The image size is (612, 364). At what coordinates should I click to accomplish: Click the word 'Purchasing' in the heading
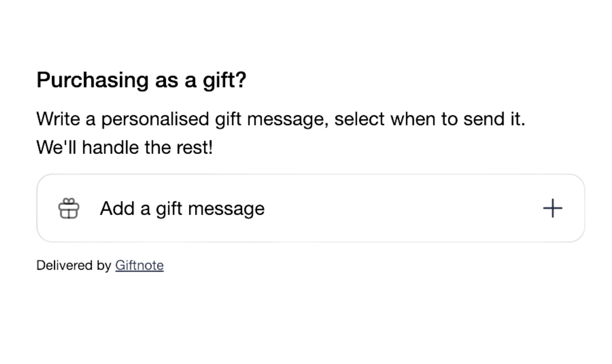[92, 80]
